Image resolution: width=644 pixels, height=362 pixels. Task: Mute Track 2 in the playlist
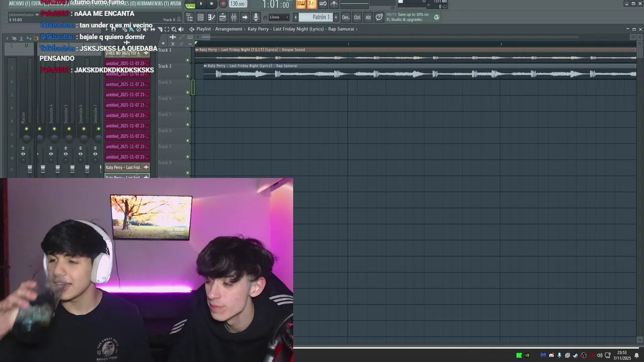pos(188,76)
